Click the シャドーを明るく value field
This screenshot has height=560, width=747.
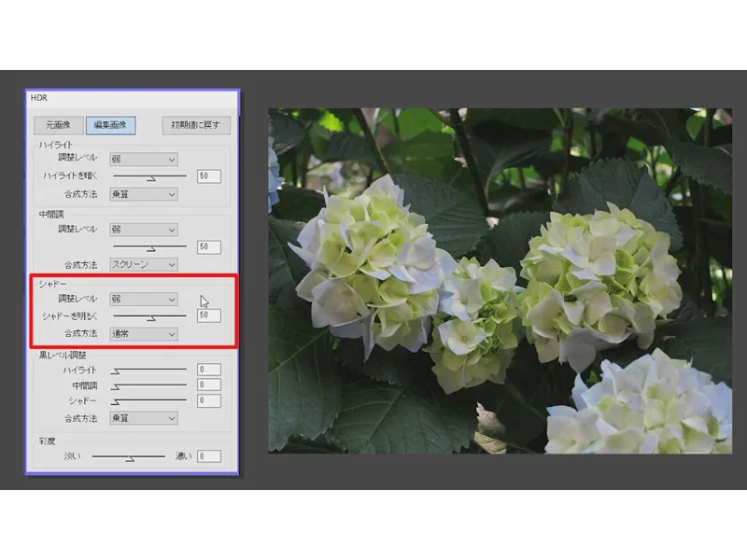coord(208,316)
